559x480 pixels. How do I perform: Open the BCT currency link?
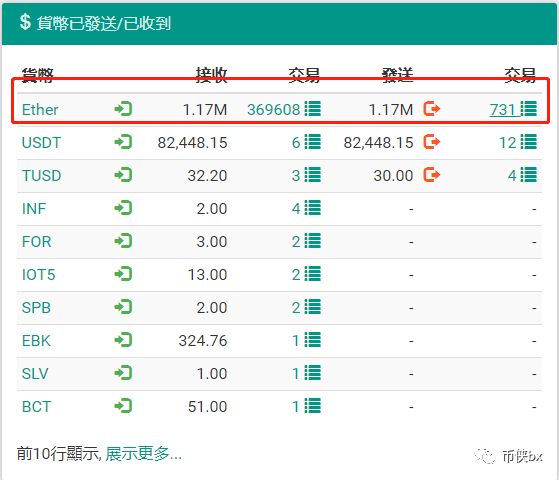36,407
